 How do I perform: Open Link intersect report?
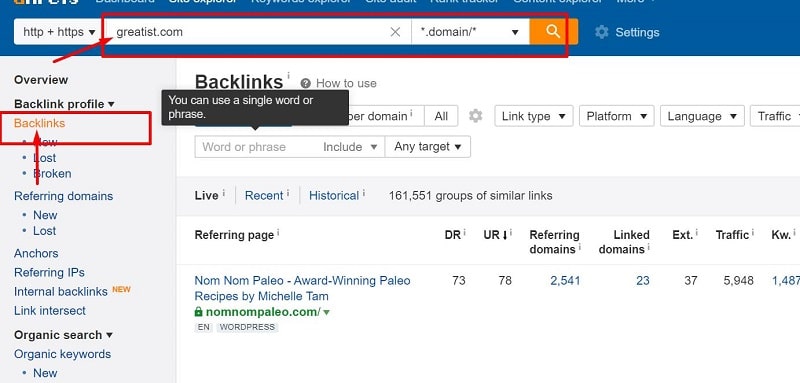click(x=50, y=311)
